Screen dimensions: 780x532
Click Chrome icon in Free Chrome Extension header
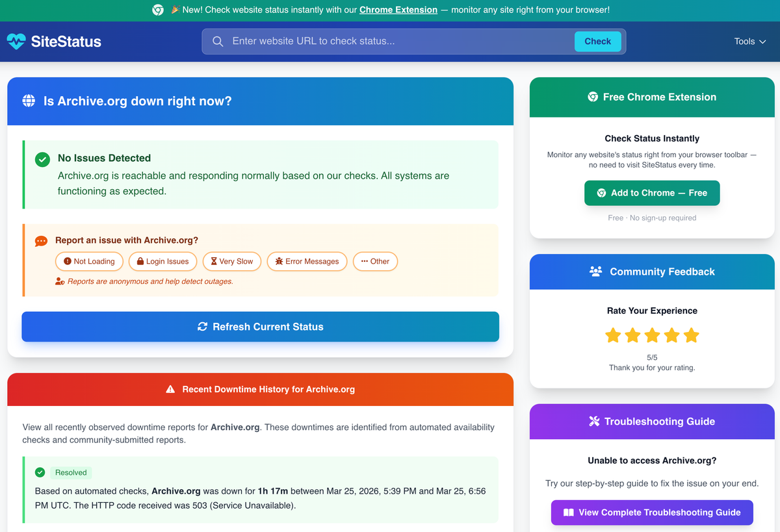coord(593,97)
